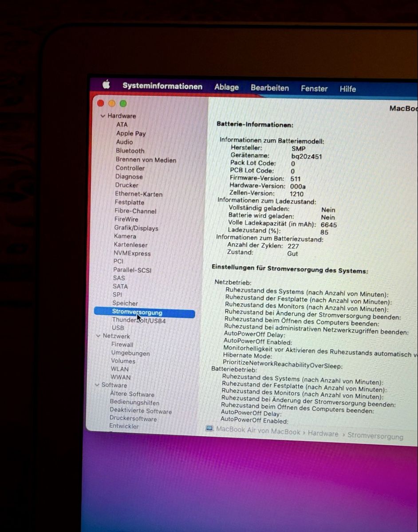Click the MacBook icon in path bar
Image resolution: width=418 pixels, height=532 pixels.
(210, 428)
